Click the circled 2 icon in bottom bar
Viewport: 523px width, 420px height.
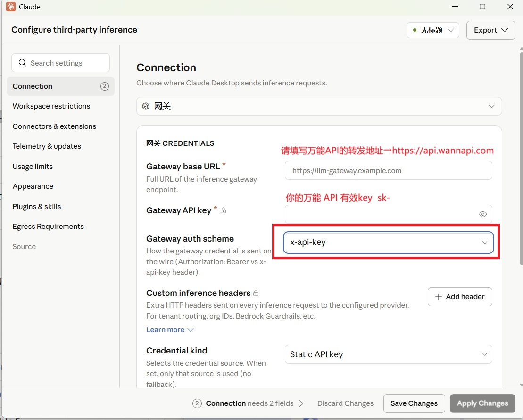pos(197,403)
